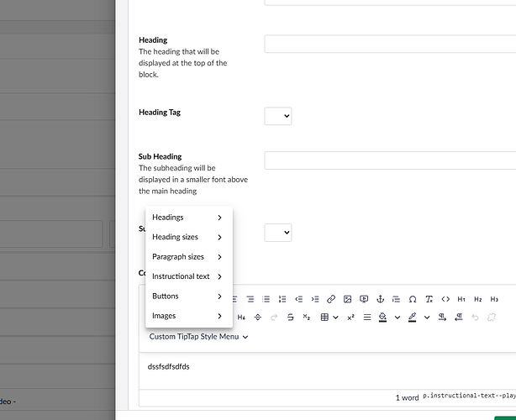The image size is (516, 420).
Task: Click into the Sub Heading text field
Action: [x=390, y=160]
